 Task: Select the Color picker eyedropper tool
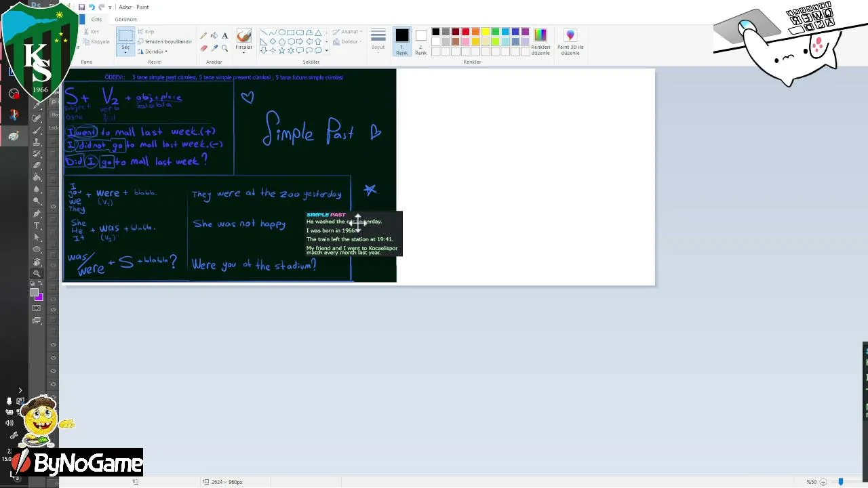pyautogui.click(x=214, y=48)
